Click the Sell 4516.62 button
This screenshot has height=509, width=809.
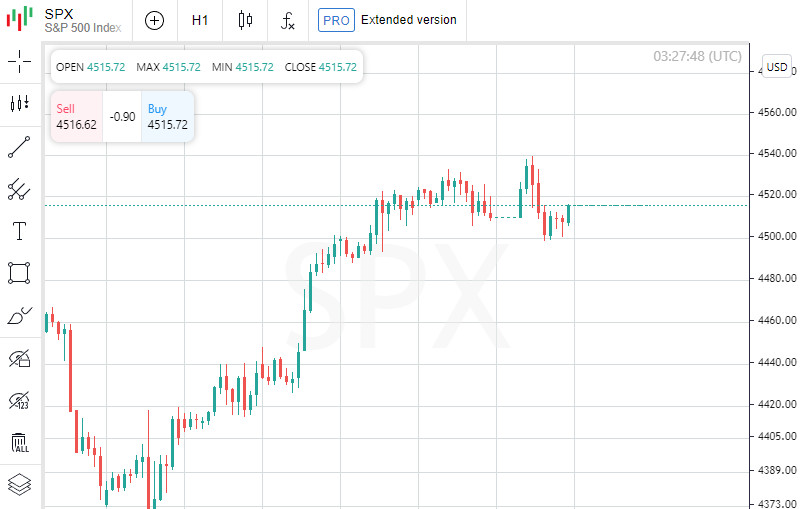click(76, 117)
